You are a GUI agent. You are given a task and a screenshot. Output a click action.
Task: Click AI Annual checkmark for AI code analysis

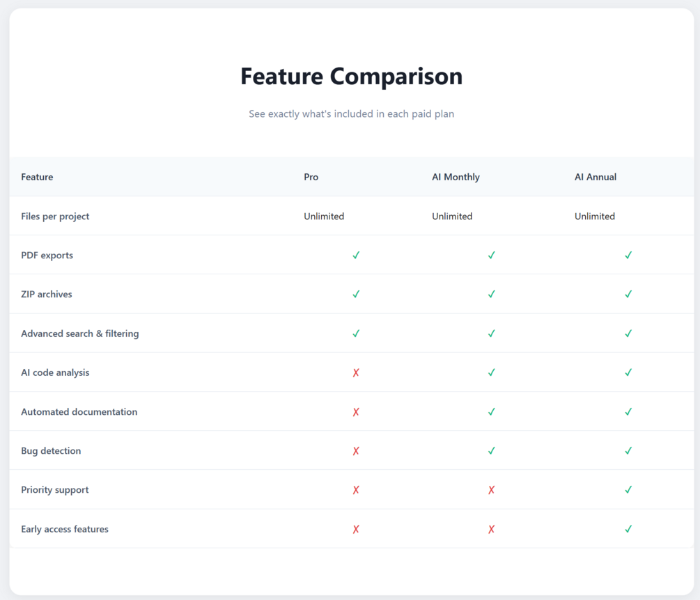tap(628, 372)
